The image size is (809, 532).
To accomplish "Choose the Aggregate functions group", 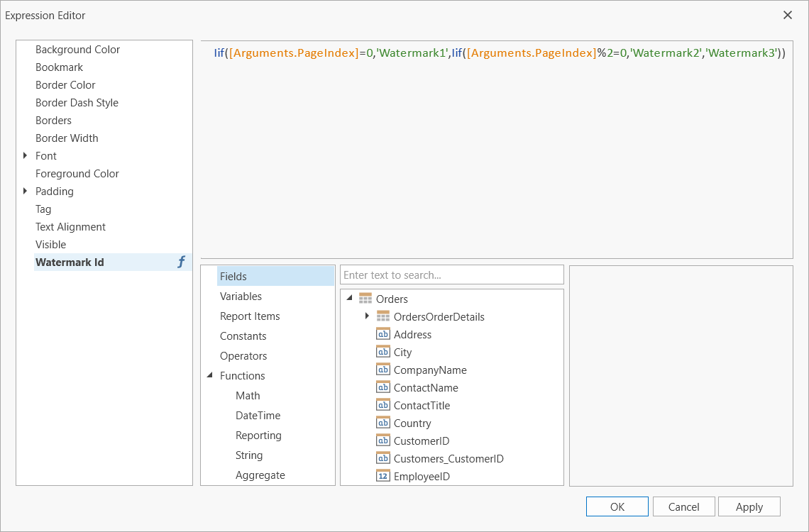I will 260,475.
